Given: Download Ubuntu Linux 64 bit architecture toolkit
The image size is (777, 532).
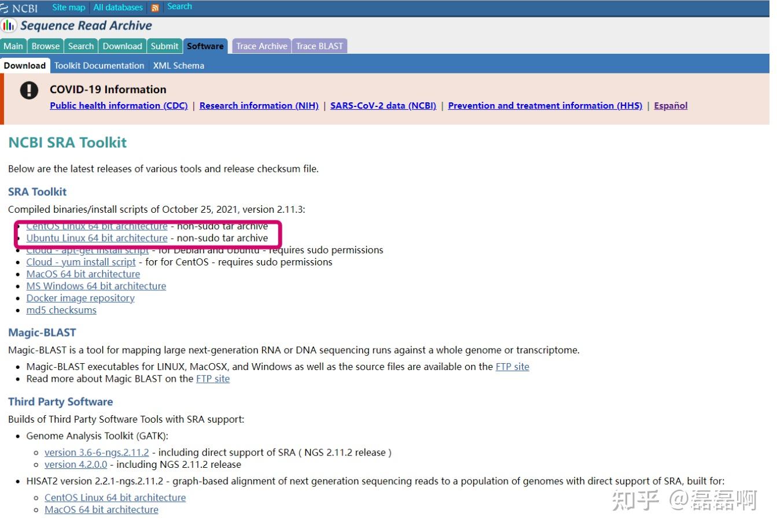Looking at the screenshot, I should point(97,238).
